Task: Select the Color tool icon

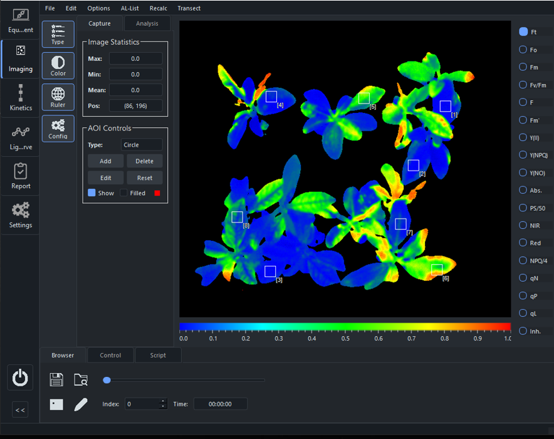Action: click(58, 65)
